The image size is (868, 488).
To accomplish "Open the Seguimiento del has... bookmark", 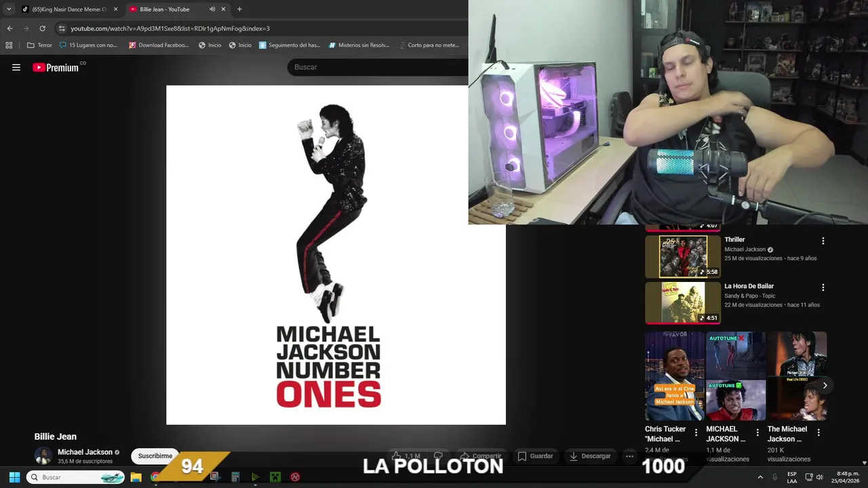I will [x=290, y=45].
